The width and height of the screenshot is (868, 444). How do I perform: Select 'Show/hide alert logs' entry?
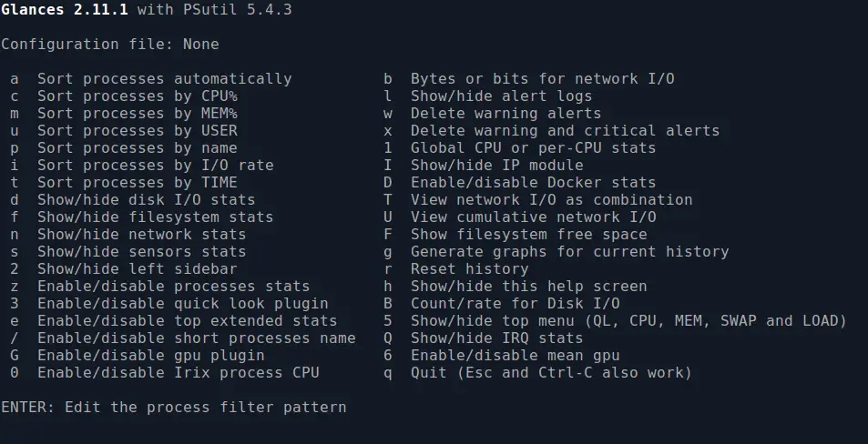[x=502, y=96]
